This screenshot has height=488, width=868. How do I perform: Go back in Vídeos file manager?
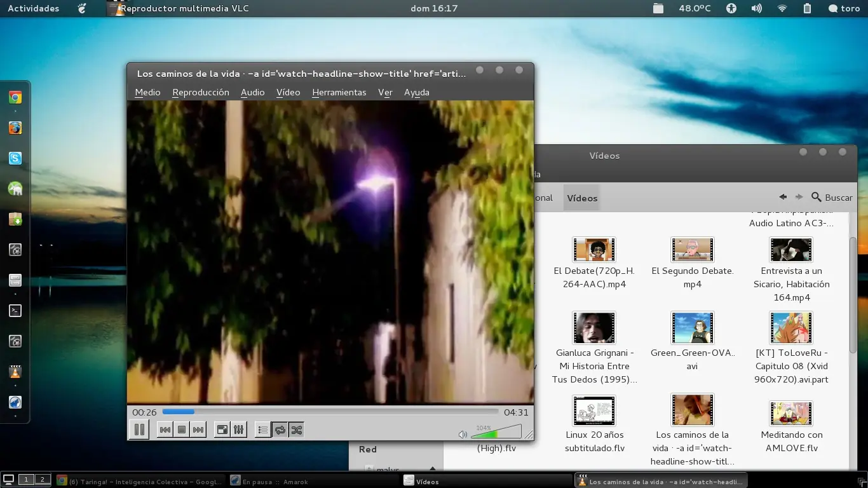[x=783, y=197]
